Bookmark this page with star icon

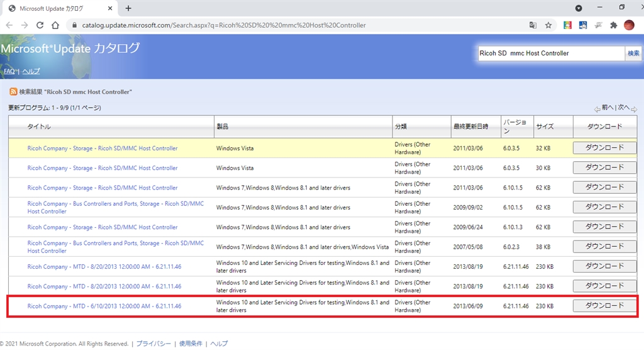point(548,25)
